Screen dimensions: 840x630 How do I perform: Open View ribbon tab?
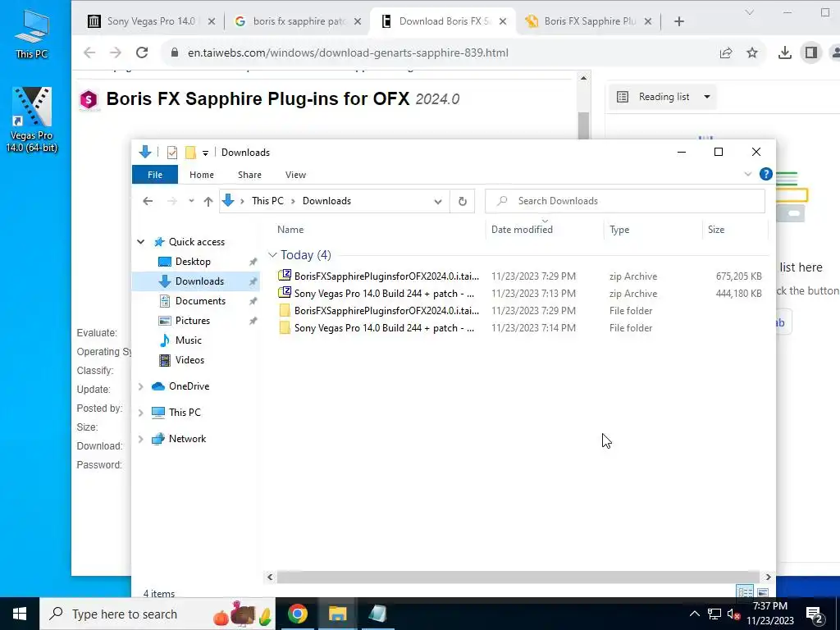295,175
